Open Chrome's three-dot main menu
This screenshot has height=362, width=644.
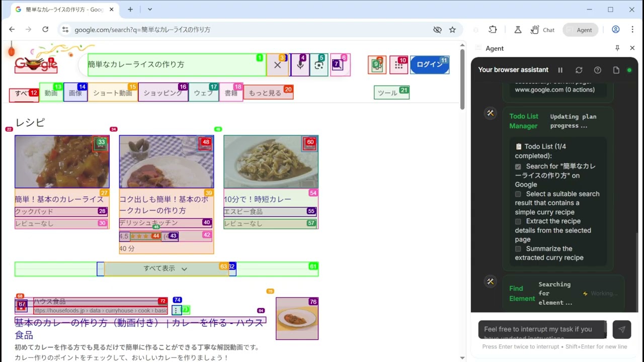click(631, 30)
